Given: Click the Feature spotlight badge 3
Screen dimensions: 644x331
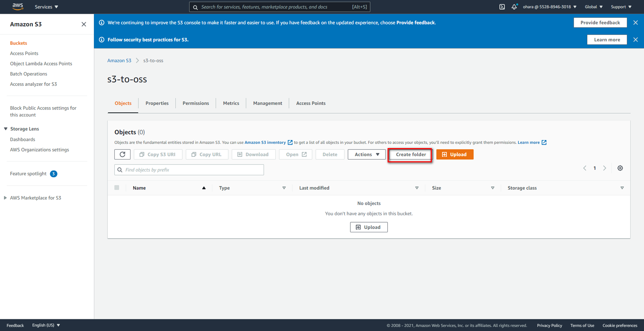Looking at the screenshot, I should click(54, 174).
